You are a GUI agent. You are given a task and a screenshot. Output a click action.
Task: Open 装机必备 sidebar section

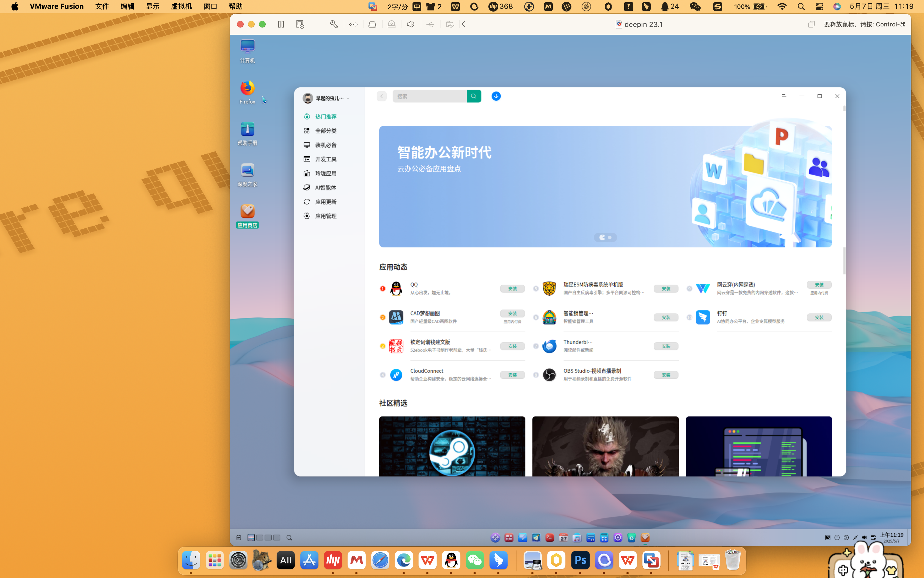tap(326, 145)
